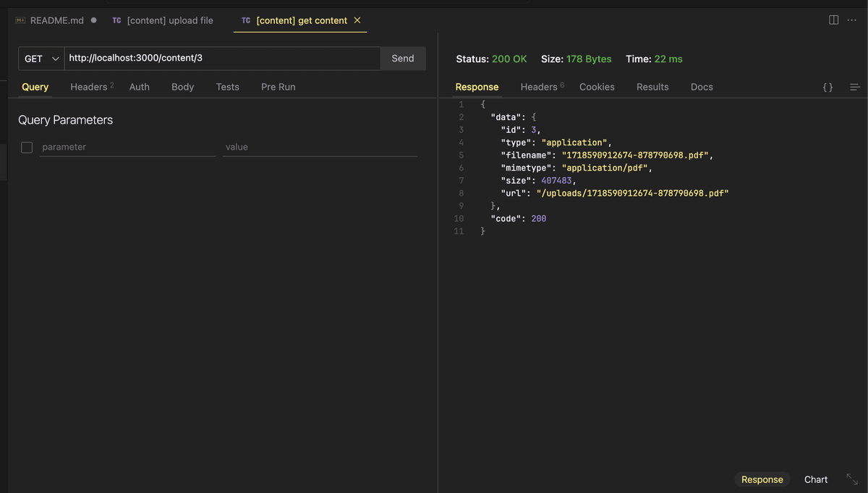The height and width of the screenshot is (493, 868).
Task: Open the Body tab
Action: point(182,87)
